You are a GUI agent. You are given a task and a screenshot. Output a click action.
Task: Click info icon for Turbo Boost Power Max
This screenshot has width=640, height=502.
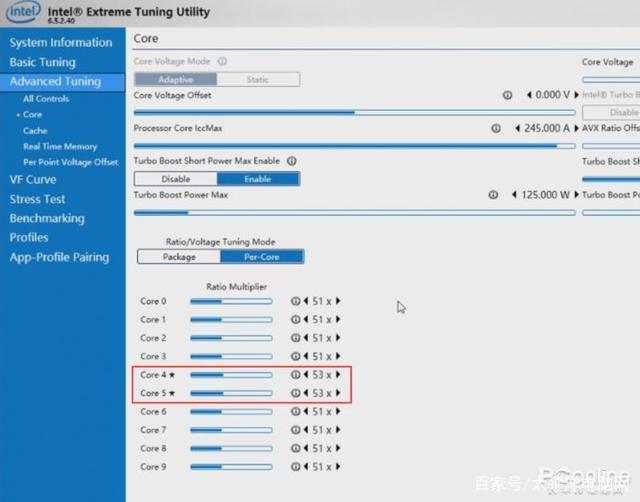pos(493,195)
